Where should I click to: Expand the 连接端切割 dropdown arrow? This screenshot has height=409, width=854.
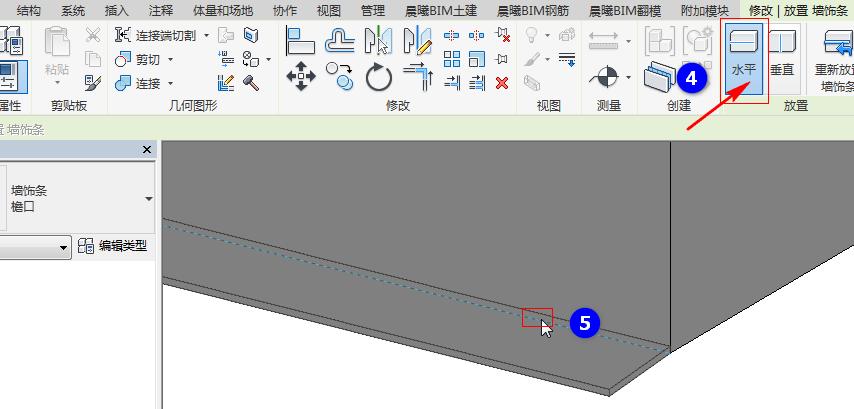point(206,36)
